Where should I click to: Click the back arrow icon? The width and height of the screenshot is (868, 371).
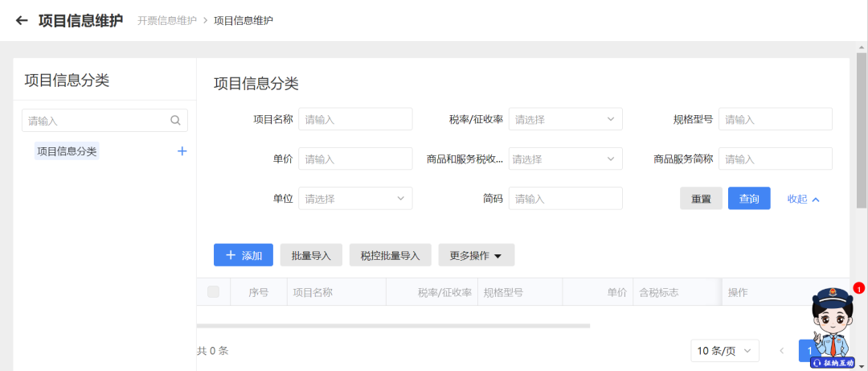coord(22,20)
